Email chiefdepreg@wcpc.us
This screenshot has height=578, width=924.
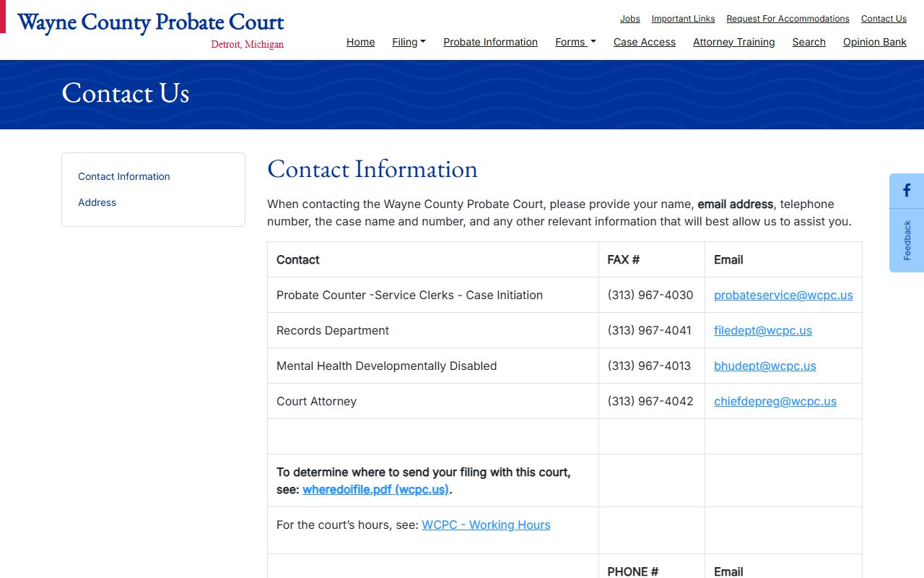[x=775, y=401]
